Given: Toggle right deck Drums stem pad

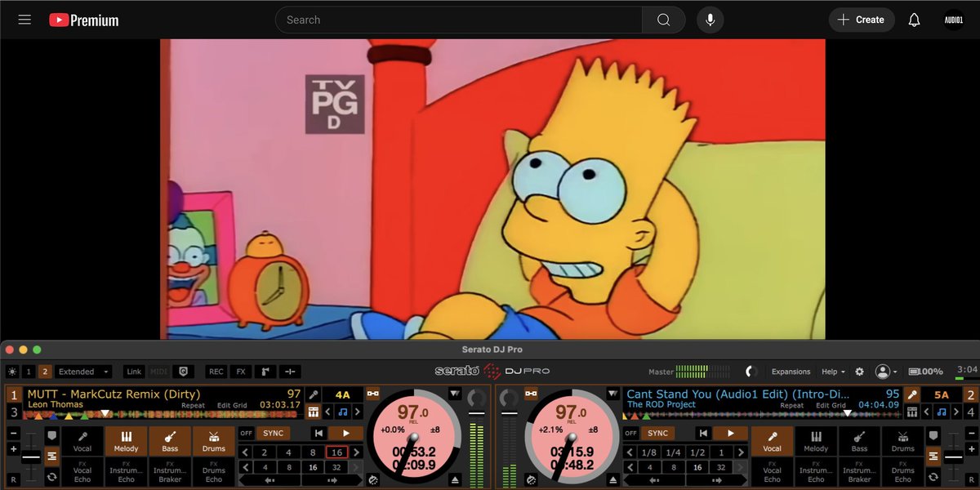Looking at the screenshot, I should 902,441.
